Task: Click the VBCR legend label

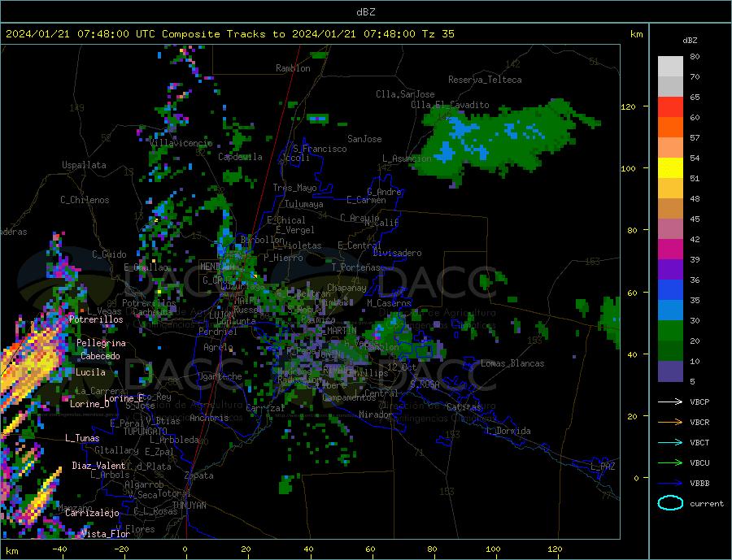Action: 699,423
